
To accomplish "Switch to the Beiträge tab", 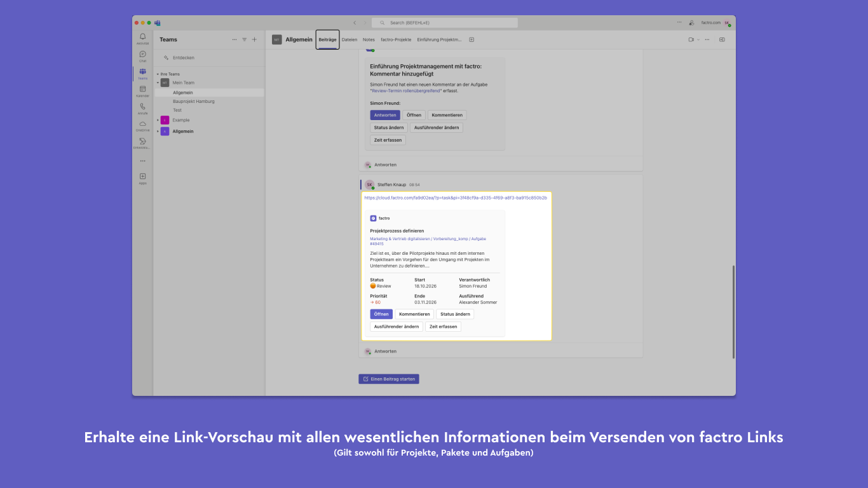I will 327,39.
